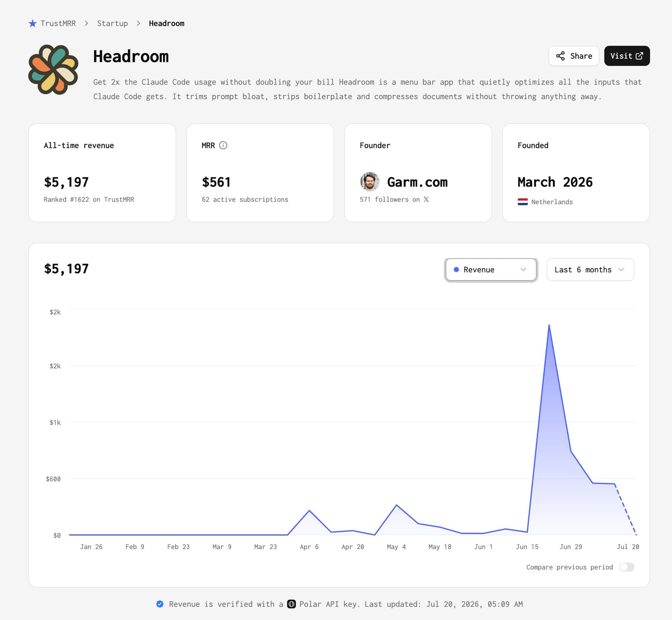Click the 'Jul 20' x-axis label
Viewport: 672px width, 620px height.
628,546
